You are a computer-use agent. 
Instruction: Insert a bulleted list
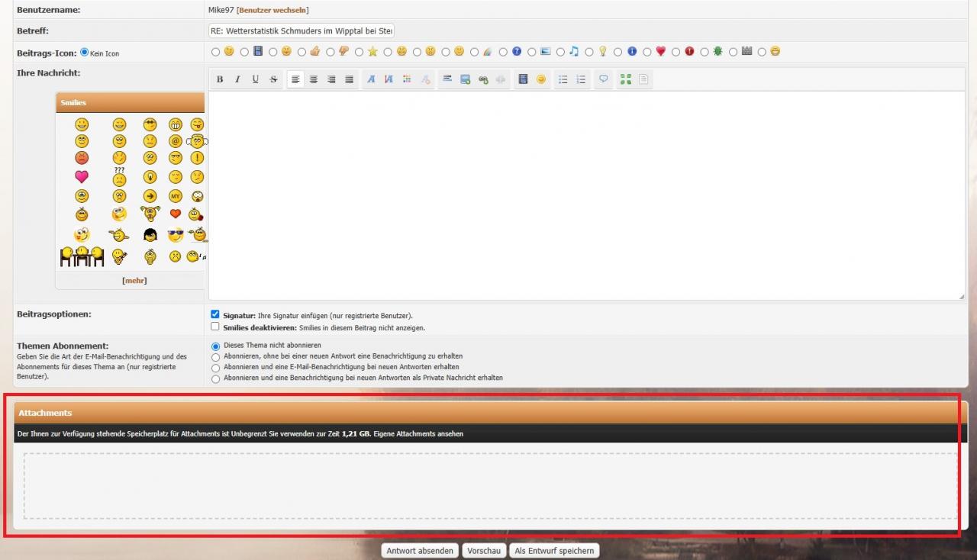pyautogui.click(x=563, y=79)
